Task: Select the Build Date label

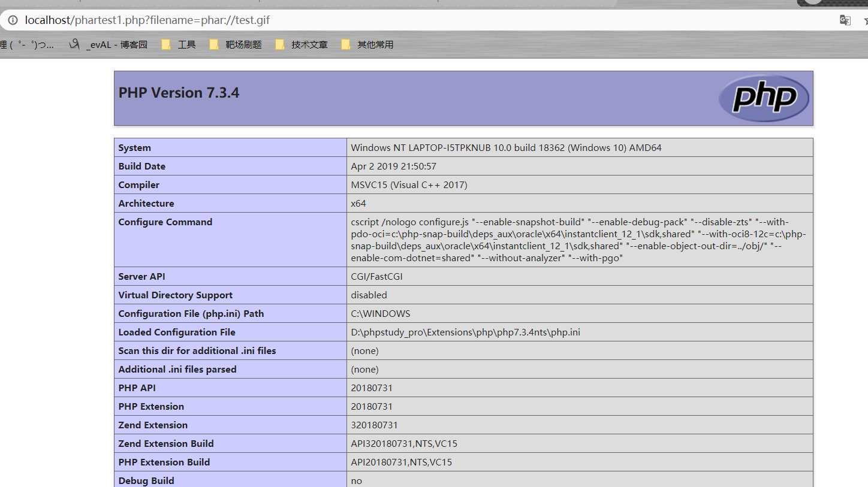Action: pyautogui.click(x=141, y=167)
